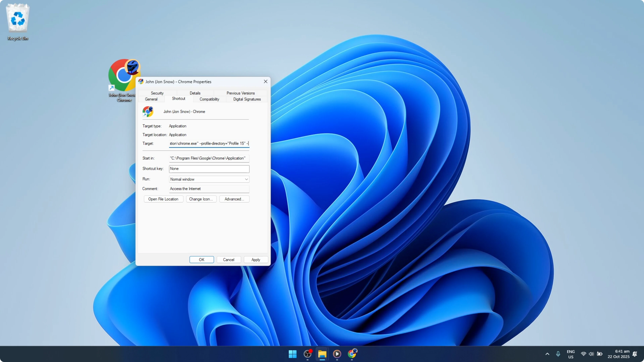This screenshot has width=644, height=362.
Task: Click the Change Icon button
Action: pos(201,199)
